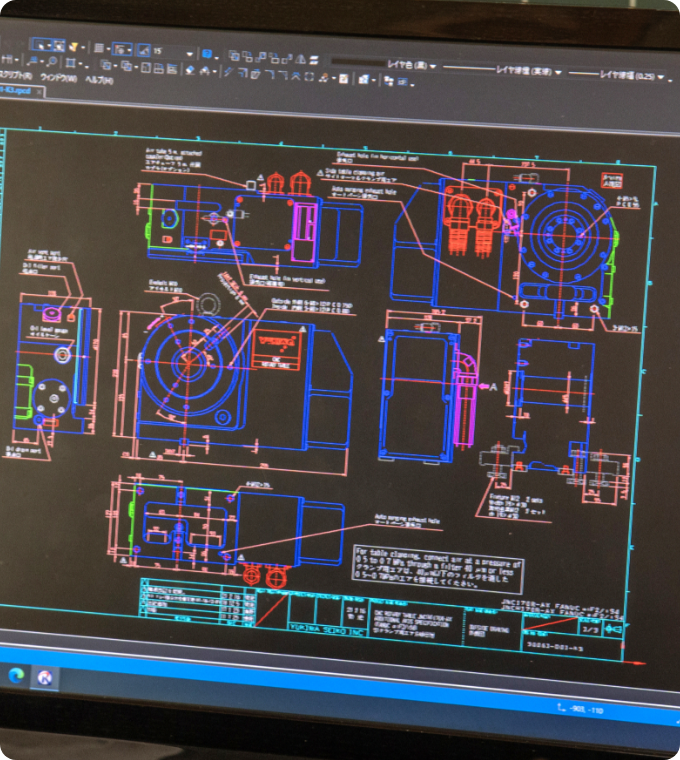
Task: Click the triangle mirror tool icon
Action: [300, 60]
